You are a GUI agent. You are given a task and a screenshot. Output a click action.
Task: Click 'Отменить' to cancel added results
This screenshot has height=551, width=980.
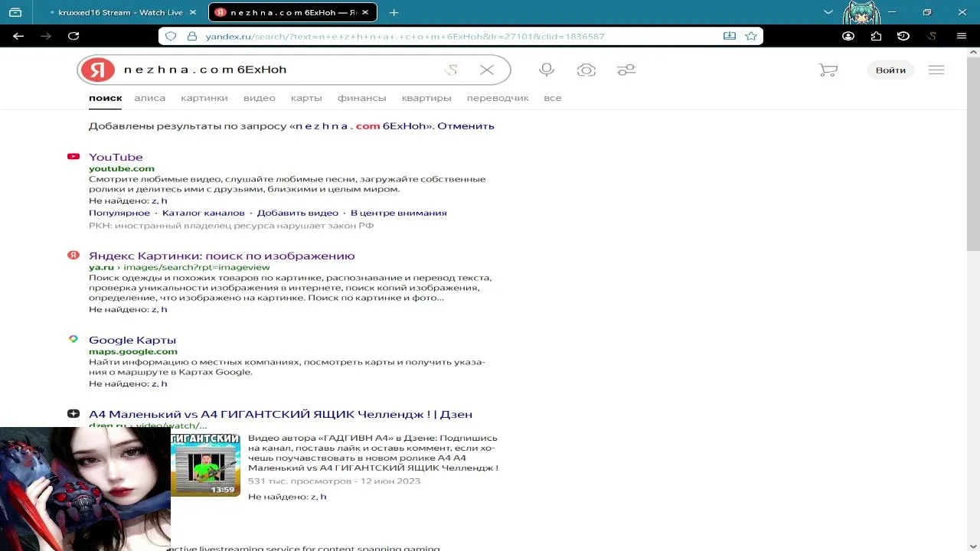point(465,126)
